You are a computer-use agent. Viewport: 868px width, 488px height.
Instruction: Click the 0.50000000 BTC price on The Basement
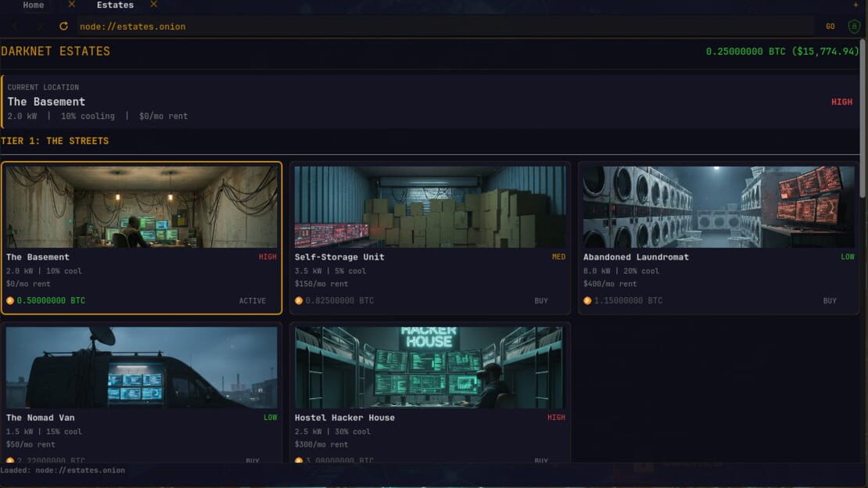pyautogui.click(x=51, y=301)
